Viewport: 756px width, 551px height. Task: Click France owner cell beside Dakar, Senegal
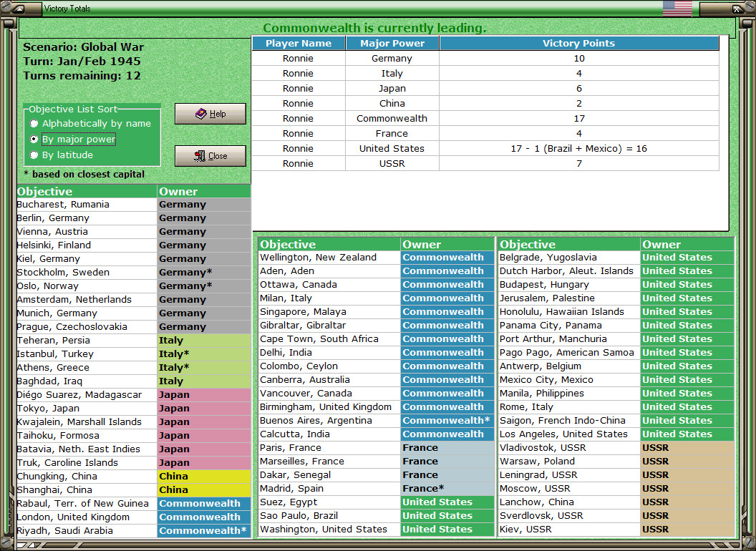pyautogui.click(x=447, y=475)
